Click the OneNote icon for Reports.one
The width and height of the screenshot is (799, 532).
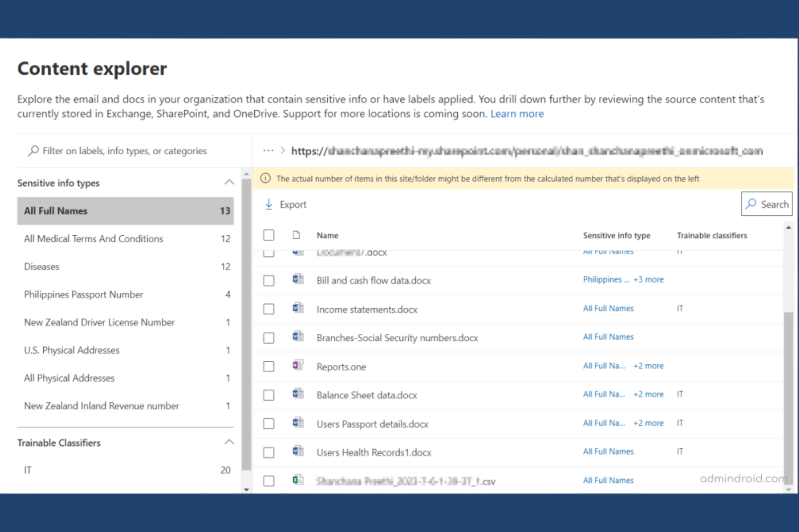[298, 366]
